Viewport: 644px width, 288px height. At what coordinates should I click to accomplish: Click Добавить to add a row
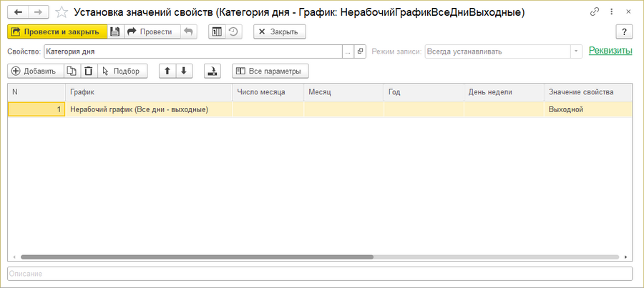(36, 71)
